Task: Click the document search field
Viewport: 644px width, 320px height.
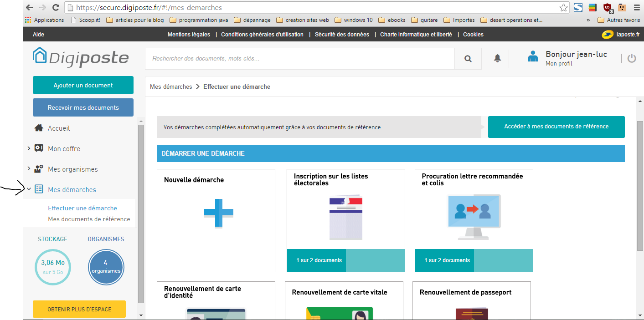Action: point(300,59)
